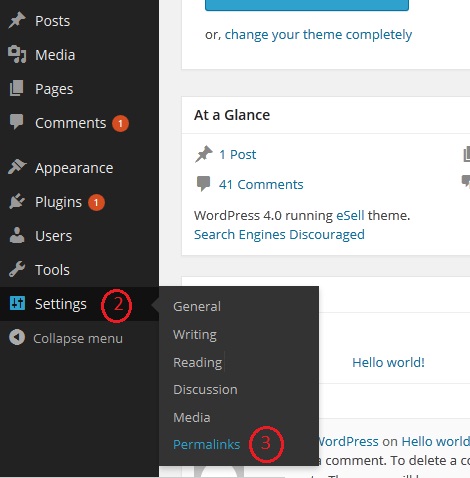Click the 'Search Engines Discouraged' link
The width and height of the screenshot is (470, 478).
point(279,235)
